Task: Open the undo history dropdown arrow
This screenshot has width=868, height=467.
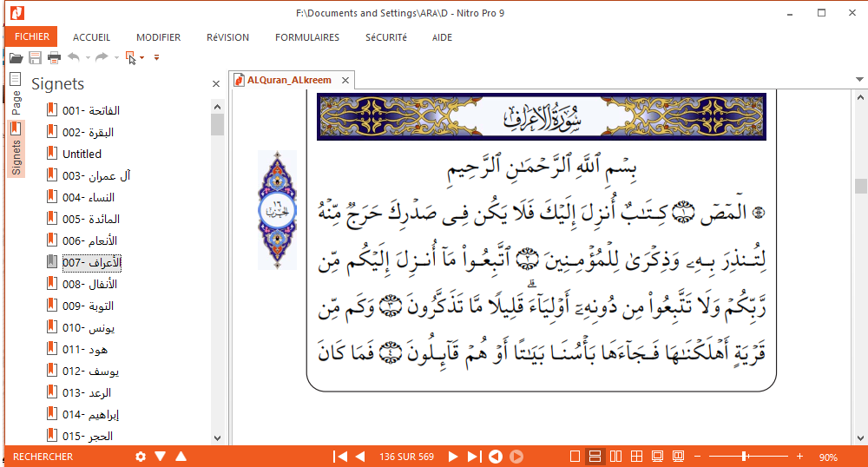Action: pos(88,57)
